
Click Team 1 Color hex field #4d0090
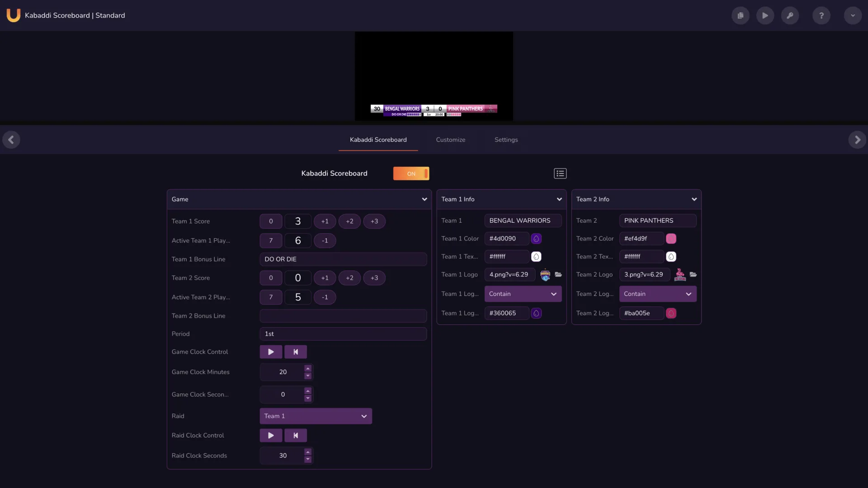pos(507,239)
